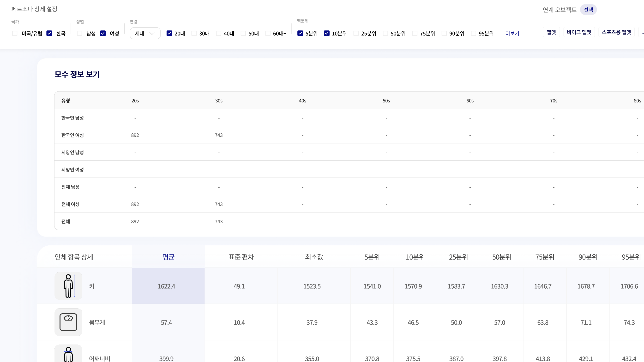The width and height of the screenshot is (644, 362).
Task: Select the 헬멧 object tag
Action: pos(551,32)
